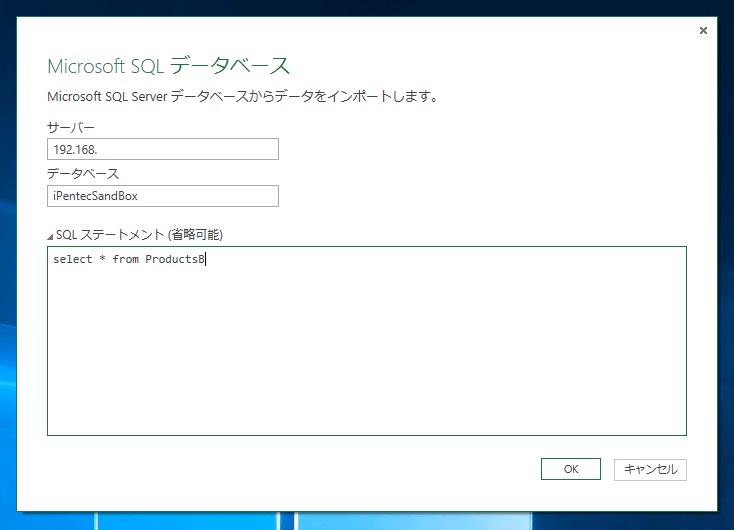Click the データベース label above iPentecSandBox
Image resolution: width=734 pixels, height=530 pixels.
[x=83, y=174]
